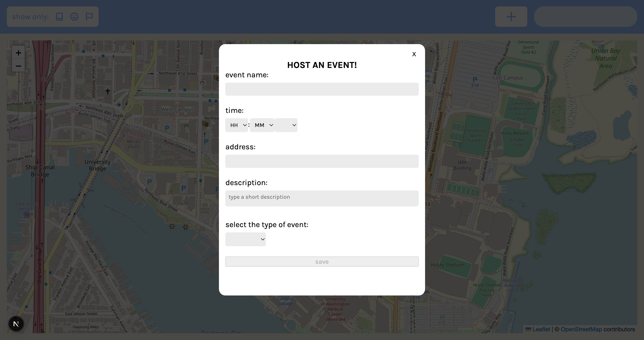Click the plus add-event button
Viewport: 644px width, 340px height.
tap(511, 17)
